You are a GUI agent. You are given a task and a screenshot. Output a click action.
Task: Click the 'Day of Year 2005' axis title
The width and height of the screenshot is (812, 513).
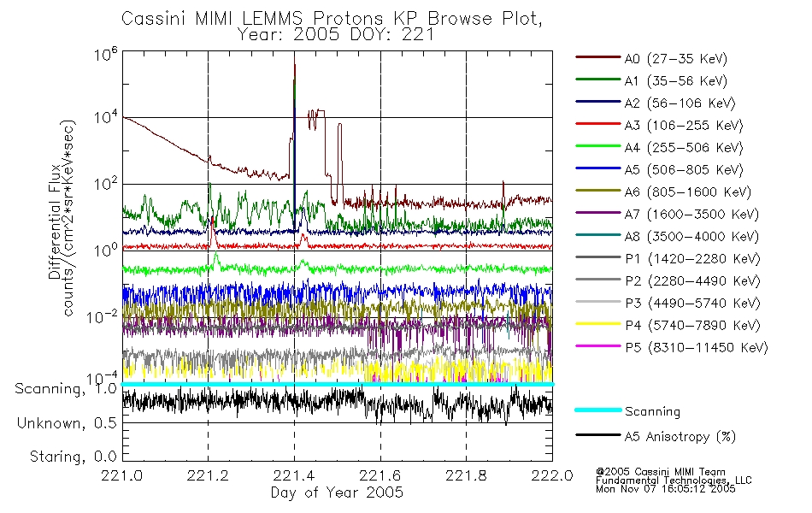point(337,492)
